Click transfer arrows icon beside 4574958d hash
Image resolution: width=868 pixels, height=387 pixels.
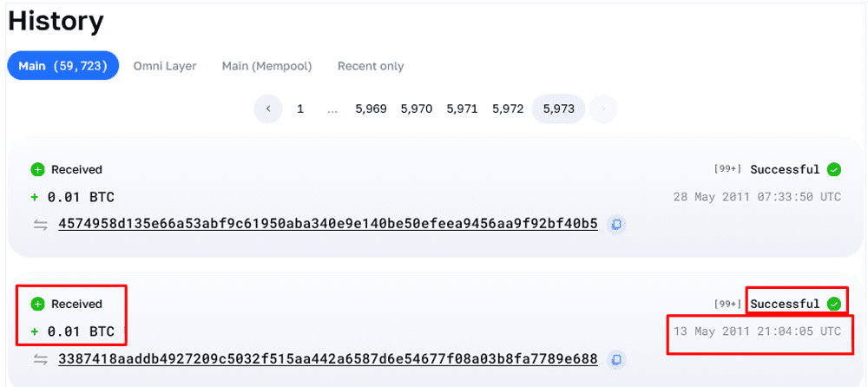tap(40, 224)
